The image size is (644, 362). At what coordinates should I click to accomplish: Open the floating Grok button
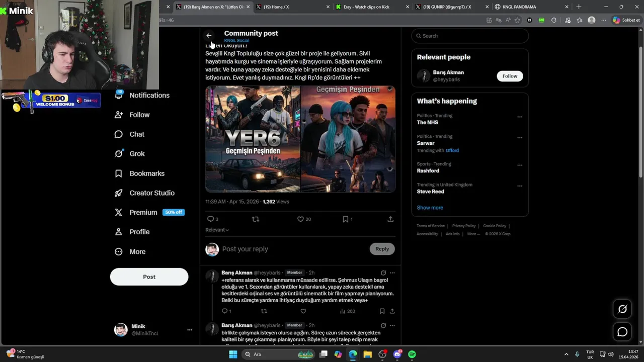coord(622,309)
